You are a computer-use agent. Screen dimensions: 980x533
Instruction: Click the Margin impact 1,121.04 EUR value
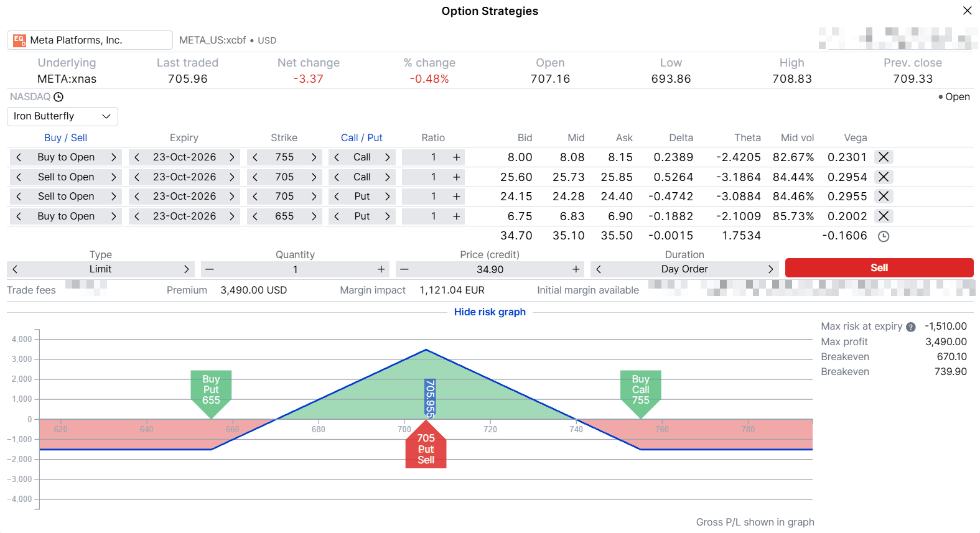click(452, 290)
